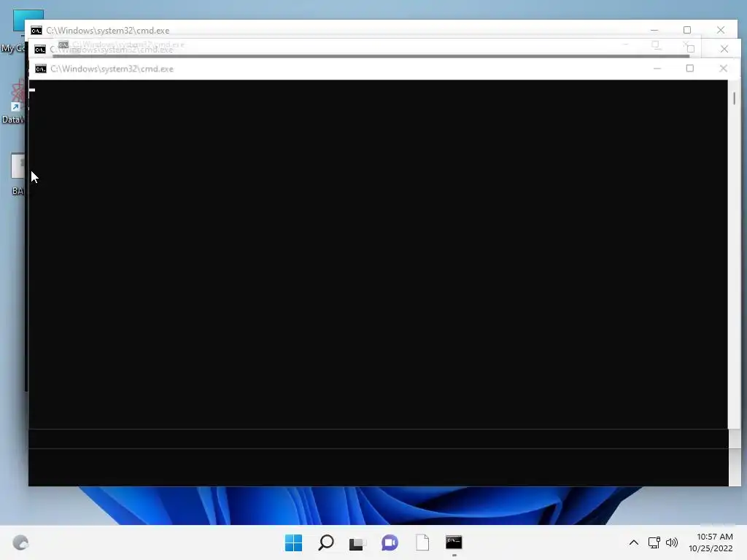This screenshot has width=747, height=560.
Task: Close the middle cmd.exe window
Action: pyautogui.click(x=724, y=49)
